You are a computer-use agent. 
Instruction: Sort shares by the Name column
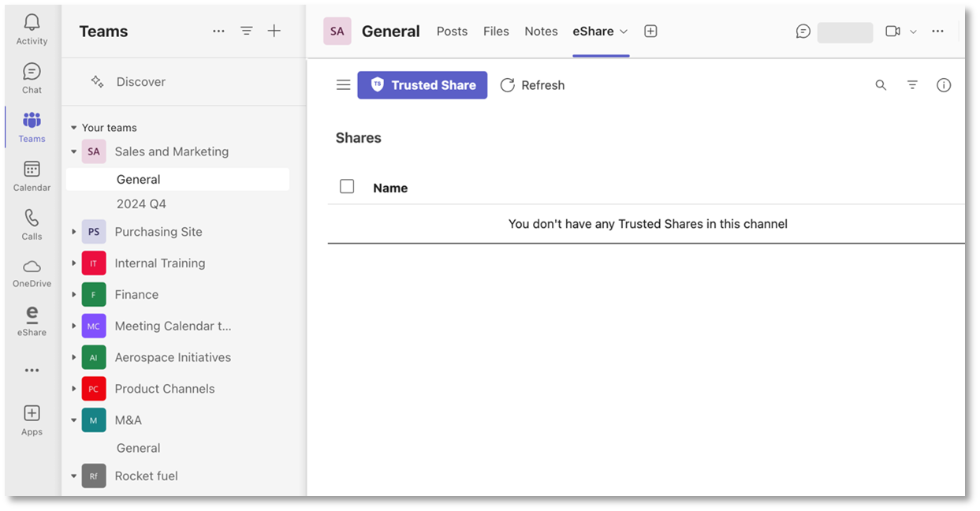pyautogui.click(x=390, y=188)
